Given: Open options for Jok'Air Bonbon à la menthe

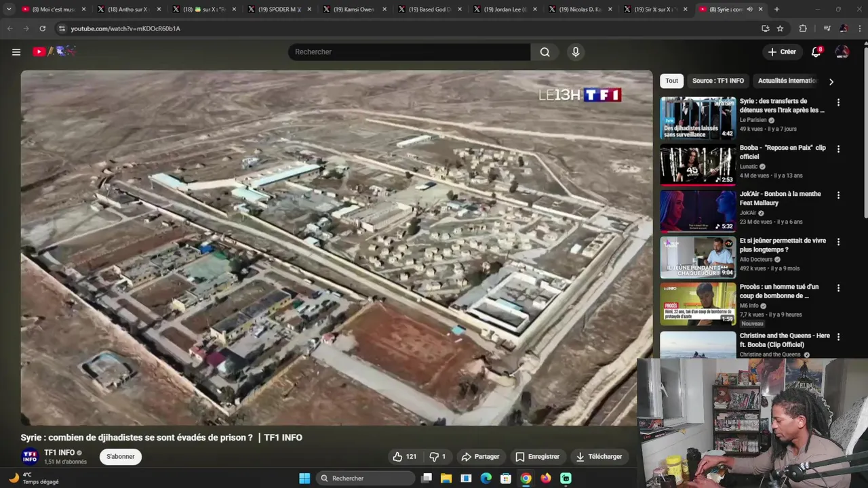Looking at the screenshot, I should pyautogui.click(x=838, y=195).
